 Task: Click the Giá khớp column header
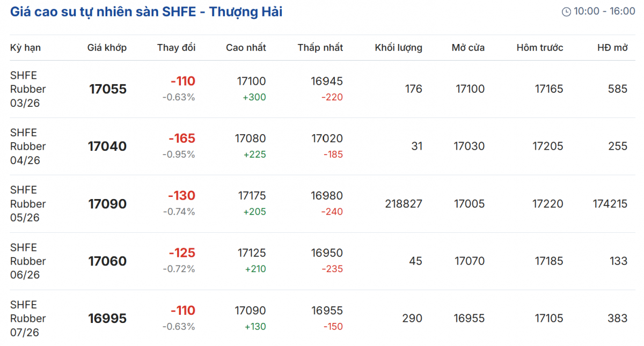tap(107, 48)
